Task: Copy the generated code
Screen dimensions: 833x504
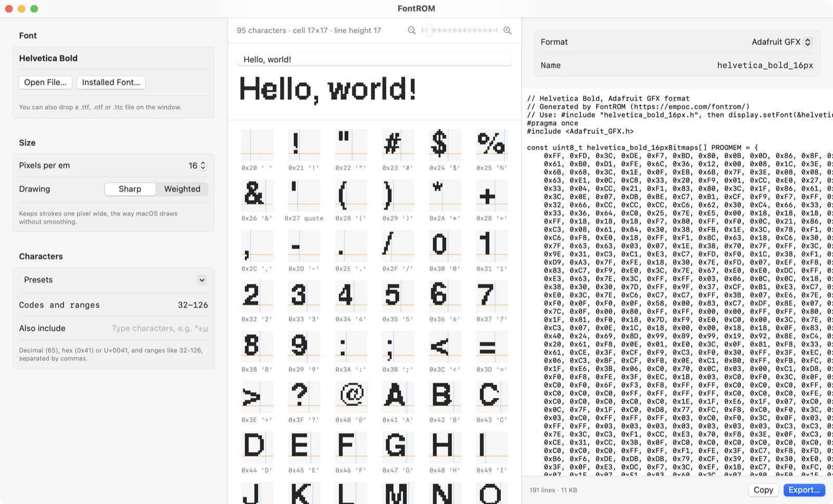Action: pyautogui.click(x=763, y=490)
